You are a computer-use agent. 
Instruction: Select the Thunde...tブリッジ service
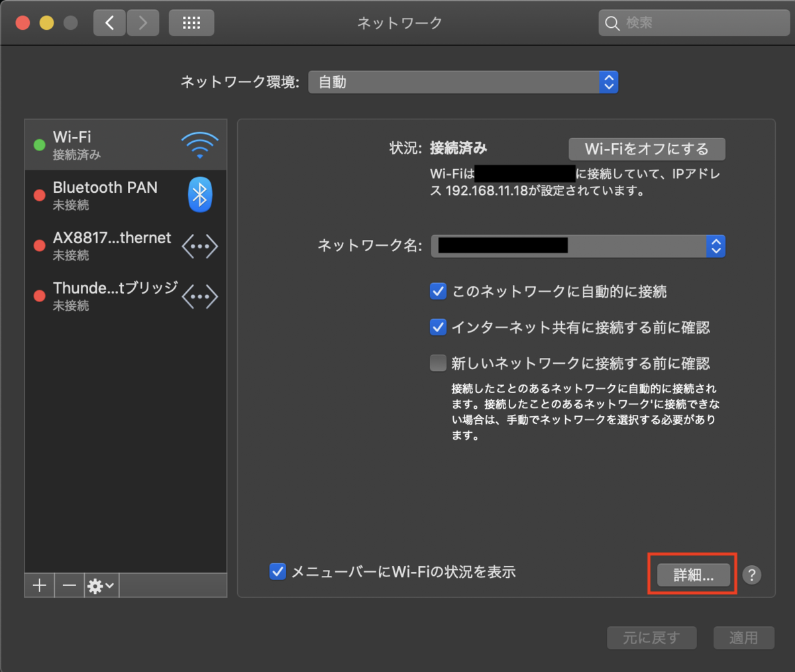click(126, 296)
